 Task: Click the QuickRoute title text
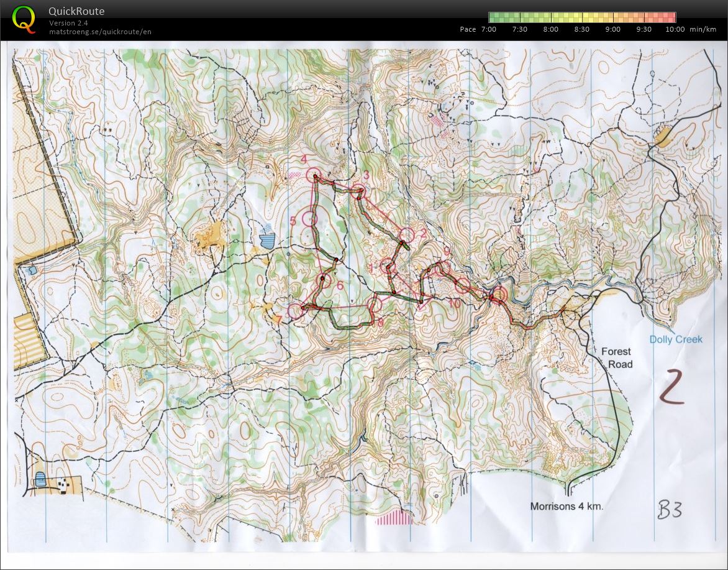point(77,11)
